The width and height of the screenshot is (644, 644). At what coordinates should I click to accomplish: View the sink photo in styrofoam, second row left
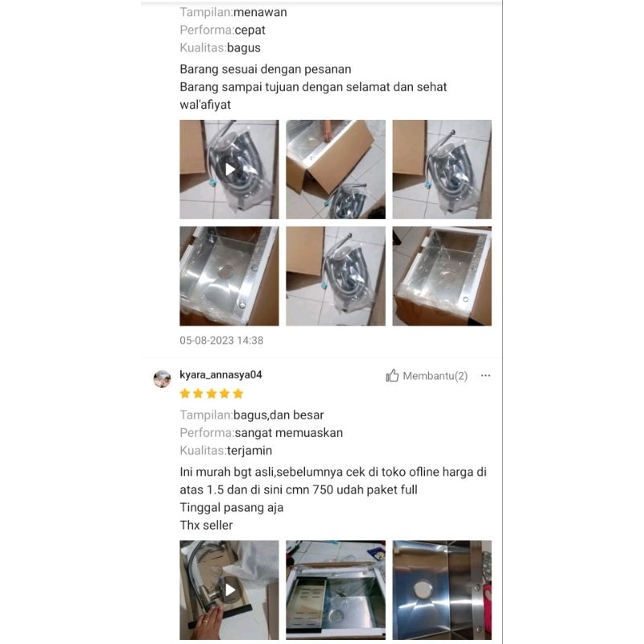tap(229, 276)
